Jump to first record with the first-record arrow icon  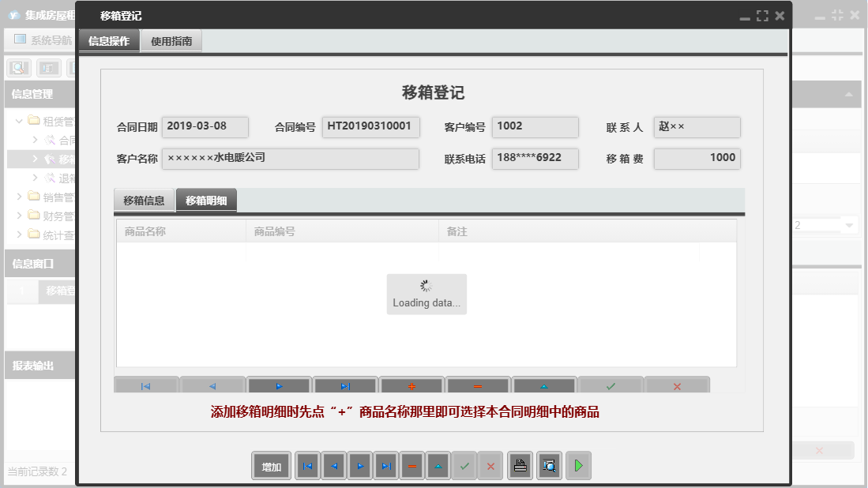[307, 465]
